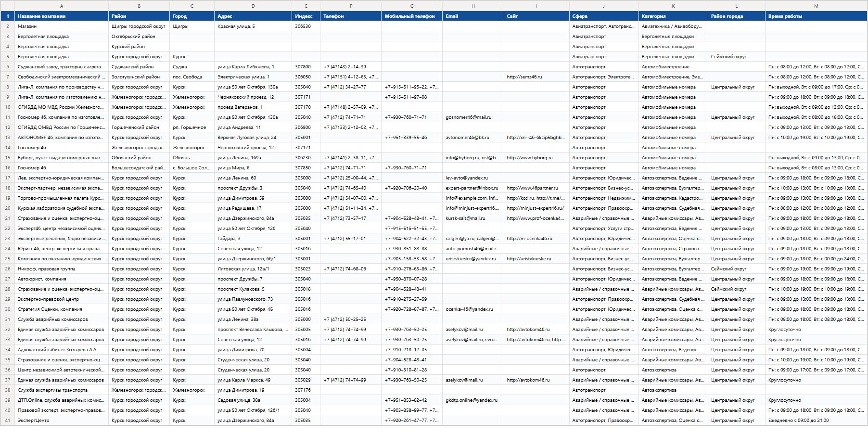Select the 'Автоюрист, компания' cell
868x434 pixels.
[62, 279]
